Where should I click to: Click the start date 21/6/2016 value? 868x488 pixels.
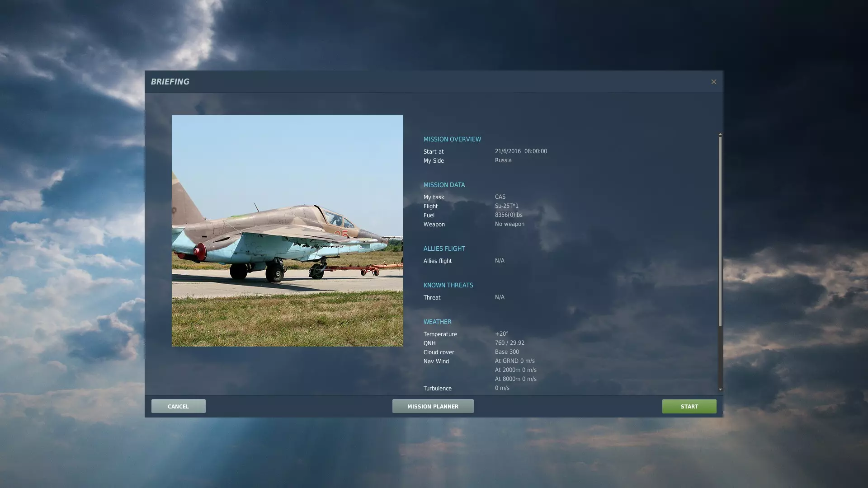click(x=508, y=151)
